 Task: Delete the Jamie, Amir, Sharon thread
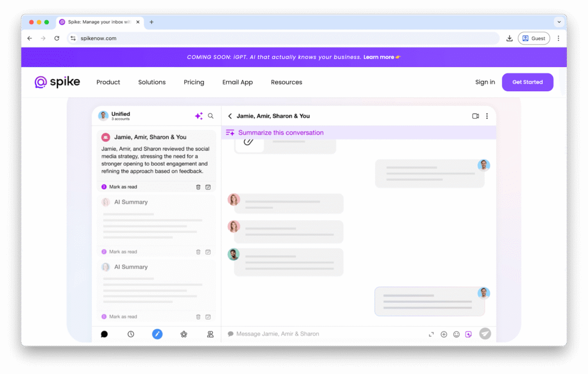[198, 187]
